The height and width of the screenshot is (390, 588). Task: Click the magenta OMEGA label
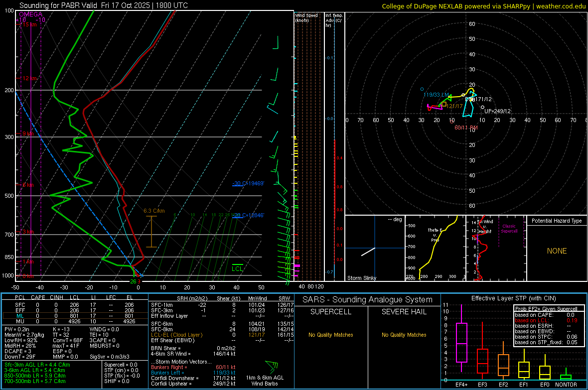[x=31, y=14]
